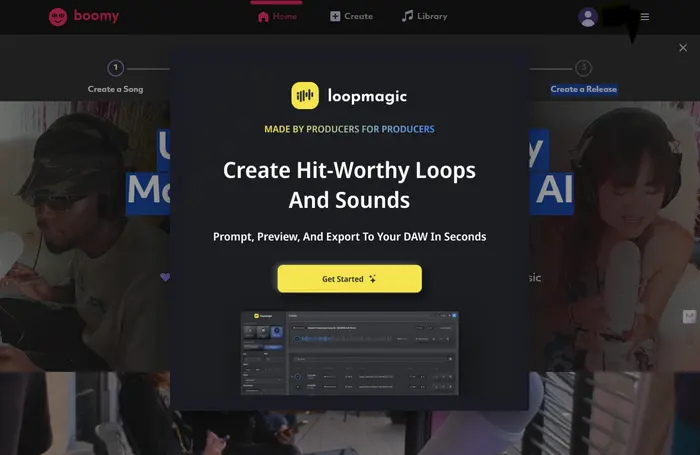The width and height of the screenshot is (700, 455).
Task: Open the Home tab
Action: [x=277, y=17]
